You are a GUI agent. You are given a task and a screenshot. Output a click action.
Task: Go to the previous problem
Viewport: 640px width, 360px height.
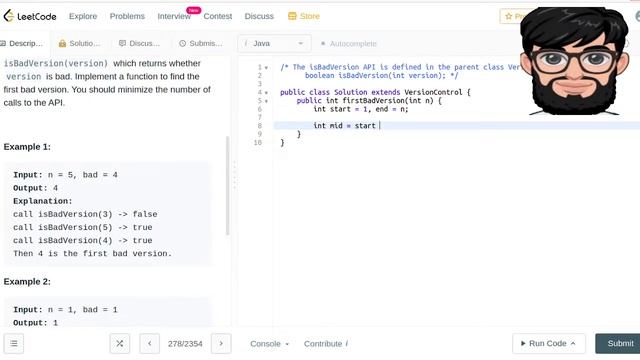coord(150,344)
